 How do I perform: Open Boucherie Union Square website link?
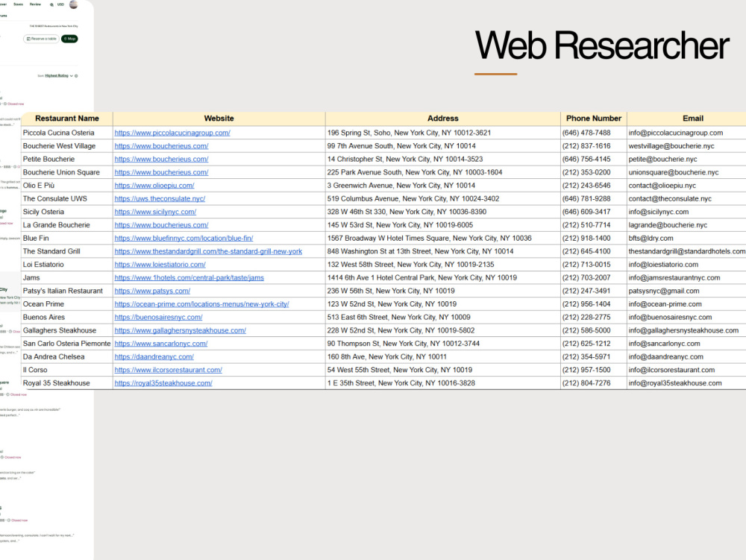pos(161,172)
